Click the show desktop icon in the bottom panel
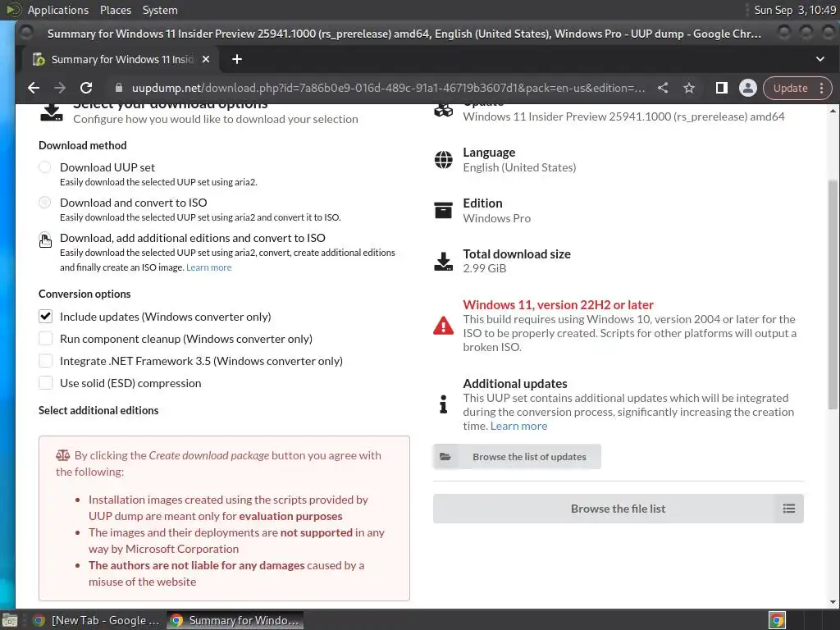840x630 pixels. pos(10,620)
